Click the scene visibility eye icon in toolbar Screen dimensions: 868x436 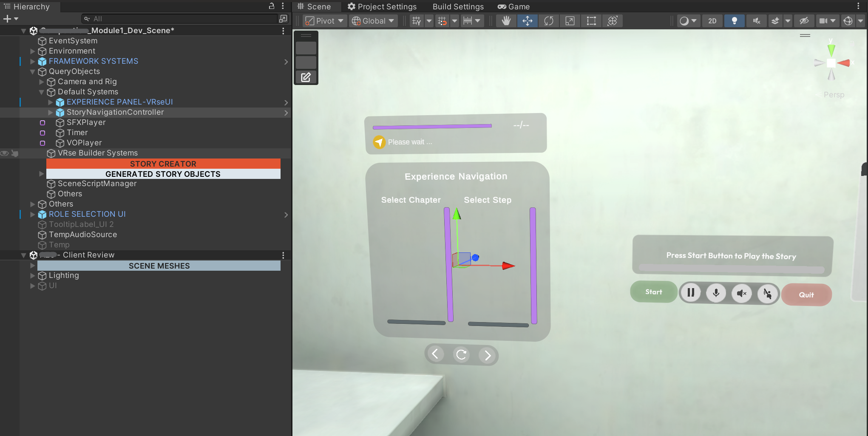tap(804, 20)
